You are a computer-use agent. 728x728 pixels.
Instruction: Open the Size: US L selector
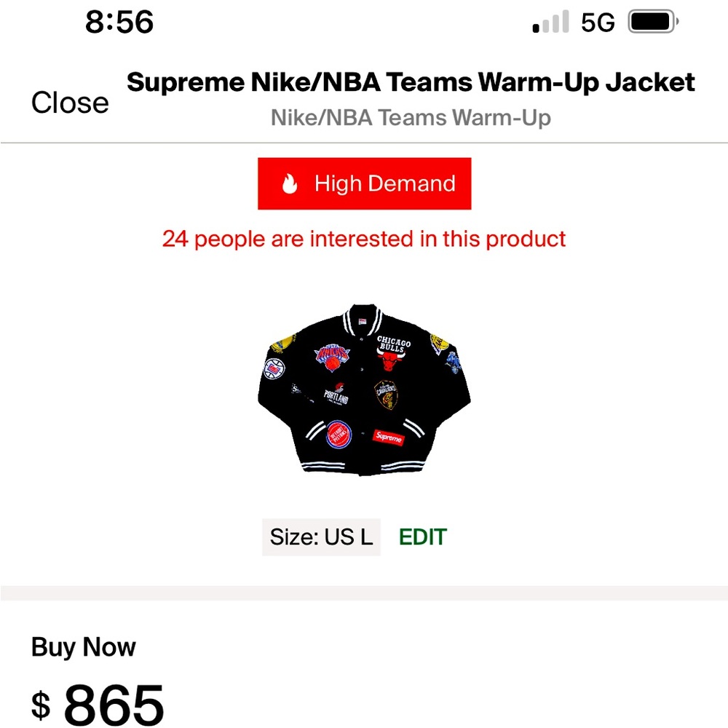(x=322, y=537)
